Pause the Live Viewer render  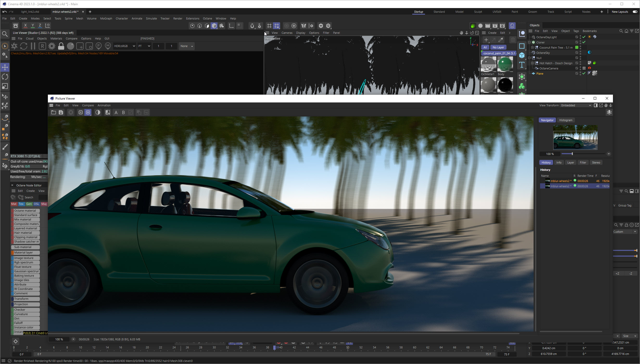tap(33, 46)
